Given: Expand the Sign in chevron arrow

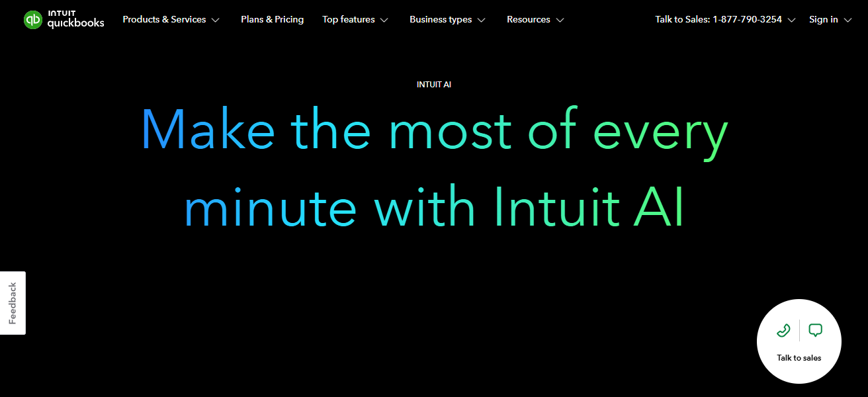Looking at the screenshot, I should pos(847,21).
